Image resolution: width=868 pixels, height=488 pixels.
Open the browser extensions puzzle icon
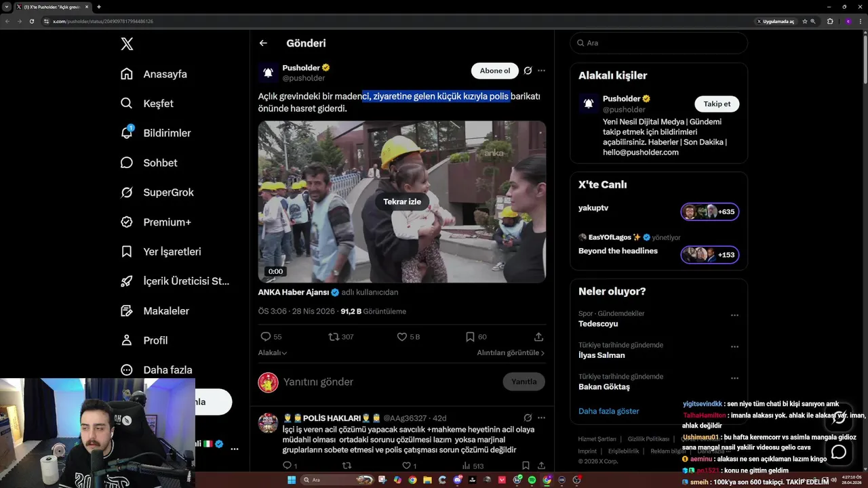pos(830,21)
